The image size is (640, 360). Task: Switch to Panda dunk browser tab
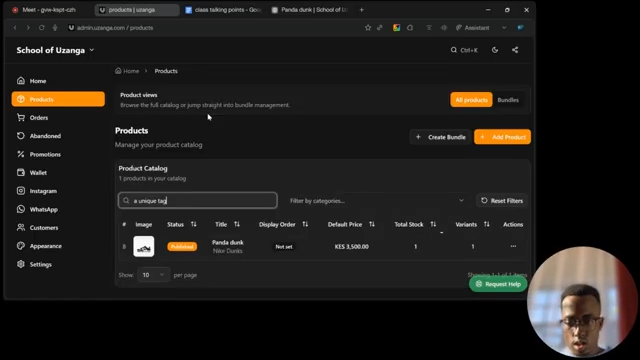tap(309, 10)
